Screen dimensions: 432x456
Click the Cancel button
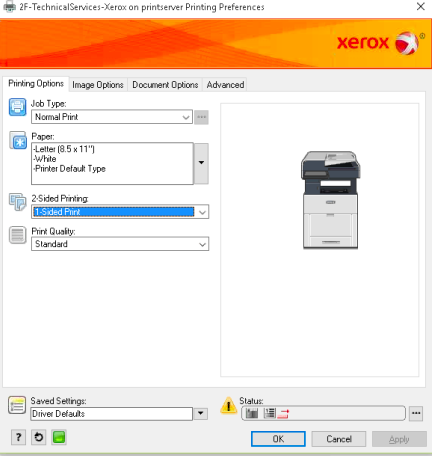click(339, 439)
